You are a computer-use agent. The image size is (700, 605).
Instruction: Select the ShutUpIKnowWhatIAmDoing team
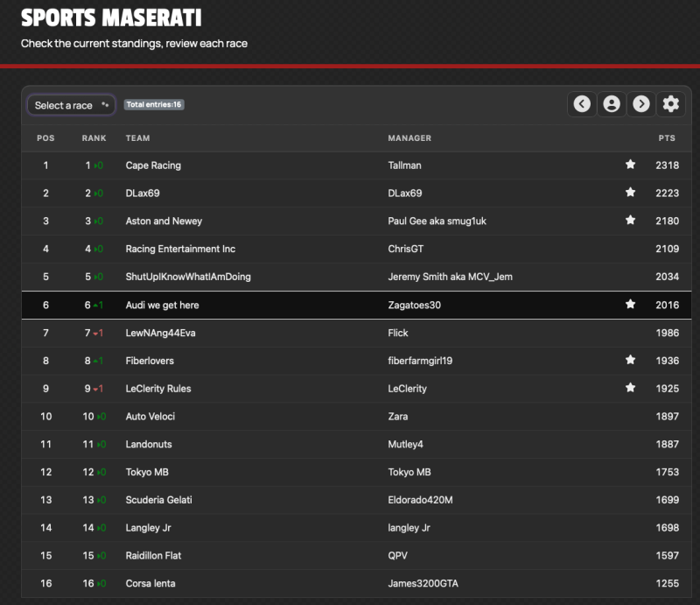[188, 277]
